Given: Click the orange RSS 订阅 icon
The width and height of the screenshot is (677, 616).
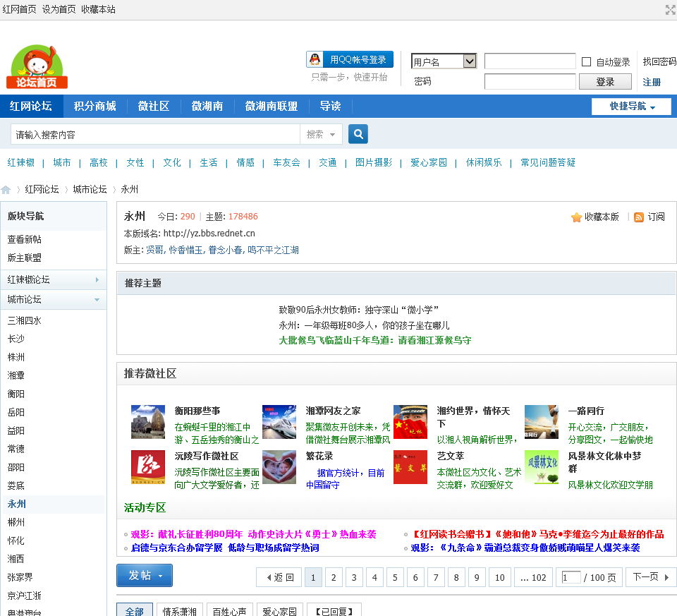Looking at the screenshot, I should pyautogui.click(x=639, y=217).
